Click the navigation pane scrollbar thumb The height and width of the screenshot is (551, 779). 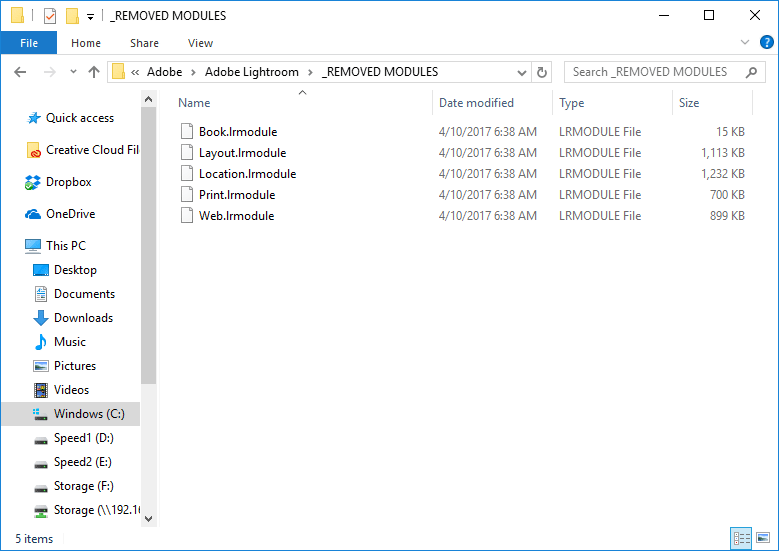149,246
